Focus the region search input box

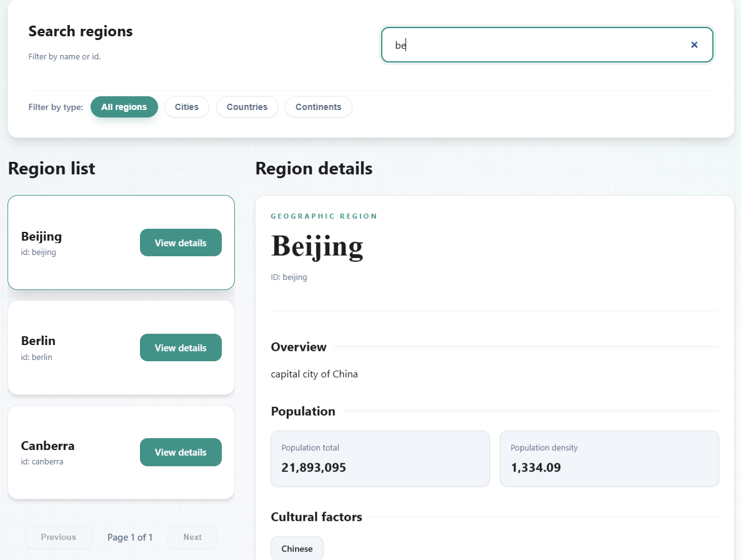(x=537, y=45)
